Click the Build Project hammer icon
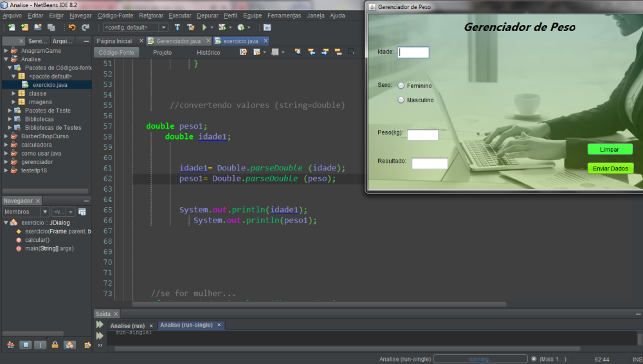The width and height of the screenshot is (643, 364). [x=177, y=27]
